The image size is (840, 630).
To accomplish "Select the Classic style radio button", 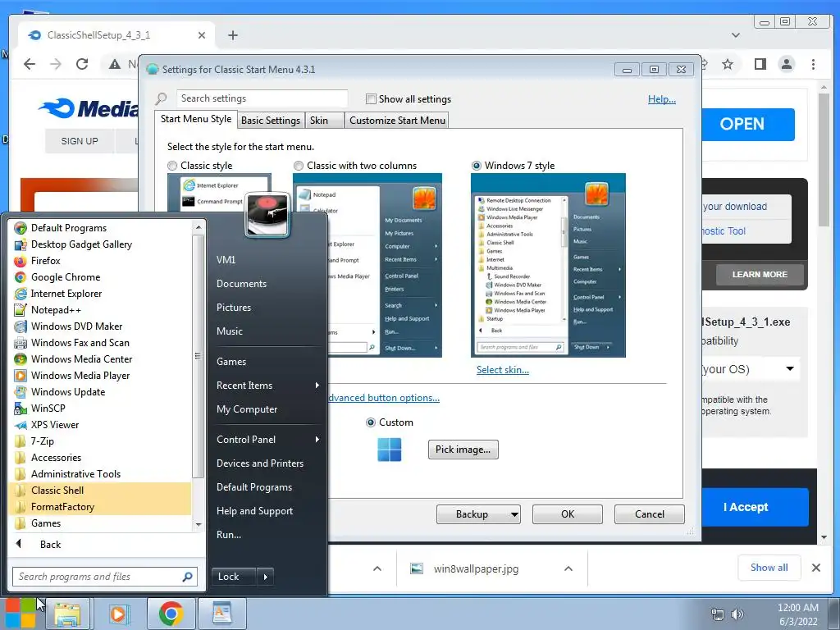I will click(x=172, y=166).
